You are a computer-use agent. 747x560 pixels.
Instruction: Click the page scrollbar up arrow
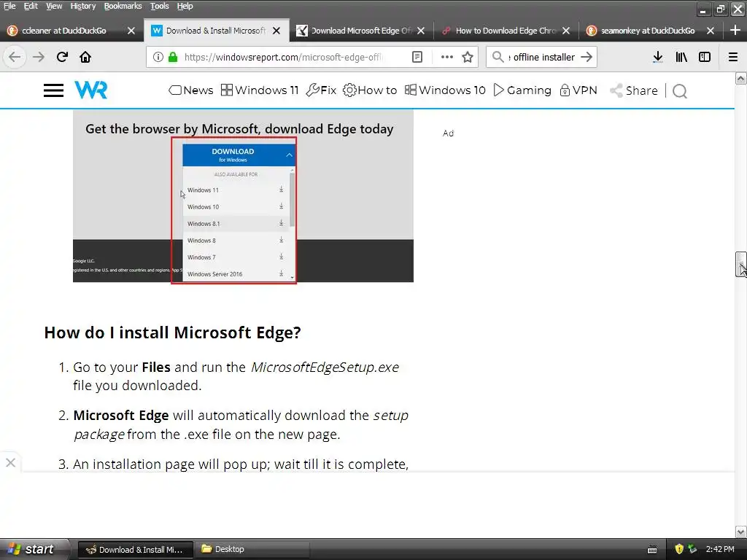[x=741, y=78]
